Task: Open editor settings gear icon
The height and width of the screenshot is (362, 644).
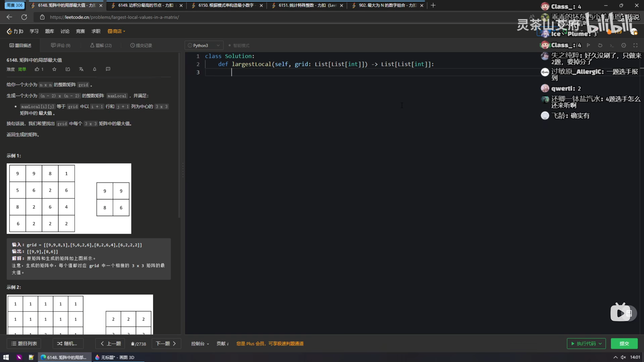Action: pyautogui.click(x=624, y=45)
